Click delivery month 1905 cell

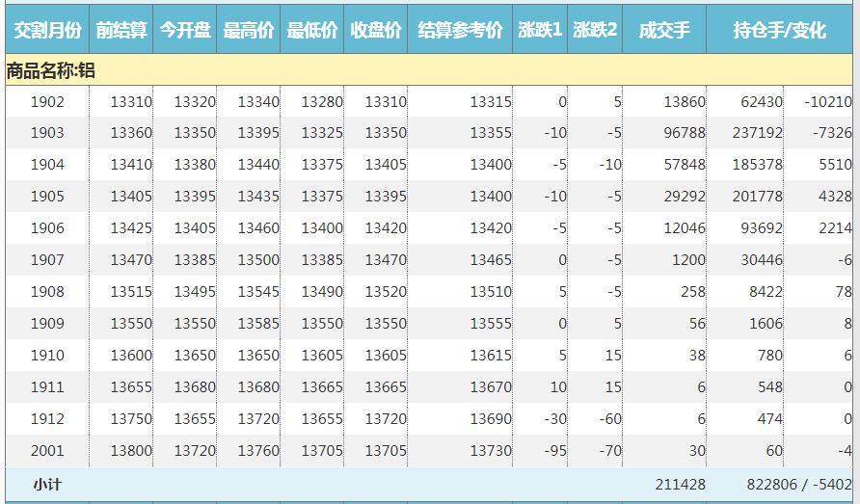tap(47, 197)
